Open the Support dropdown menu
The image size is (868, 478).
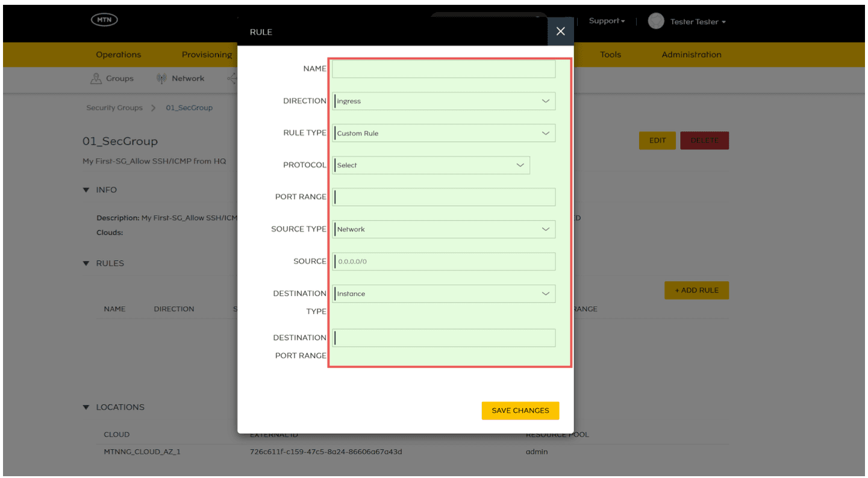(x=607, y=21)
